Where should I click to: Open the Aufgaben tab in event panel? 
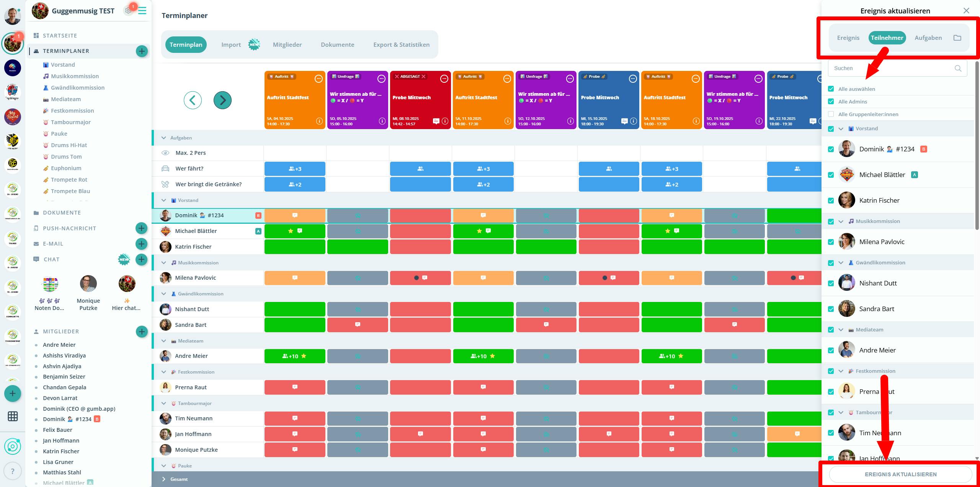(x=928, y=38)
